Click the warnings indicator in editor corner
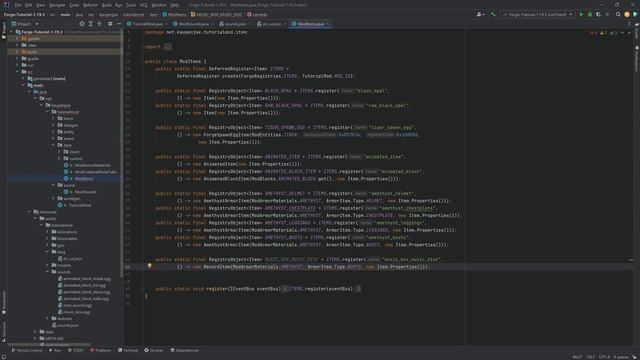The height and width of the screenshot is (360, 640). pyautogui.click(x=604, y=33)
